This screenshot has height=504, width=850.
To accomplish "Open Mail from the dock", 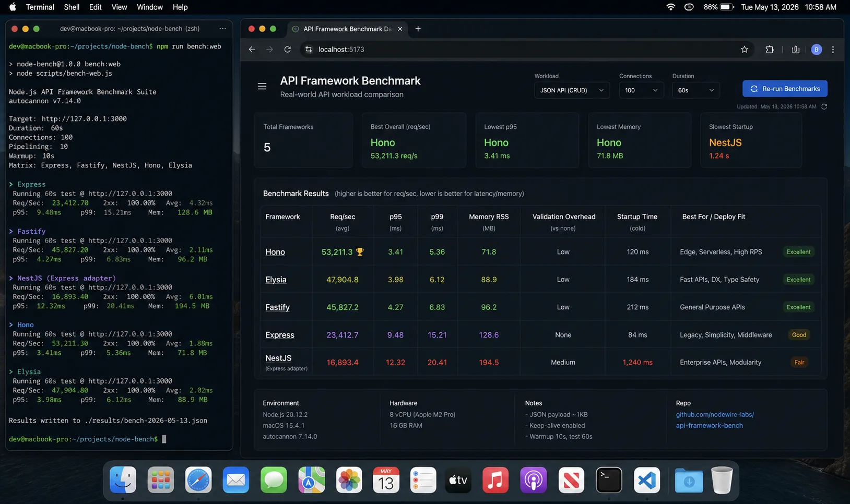I will 236,479.
